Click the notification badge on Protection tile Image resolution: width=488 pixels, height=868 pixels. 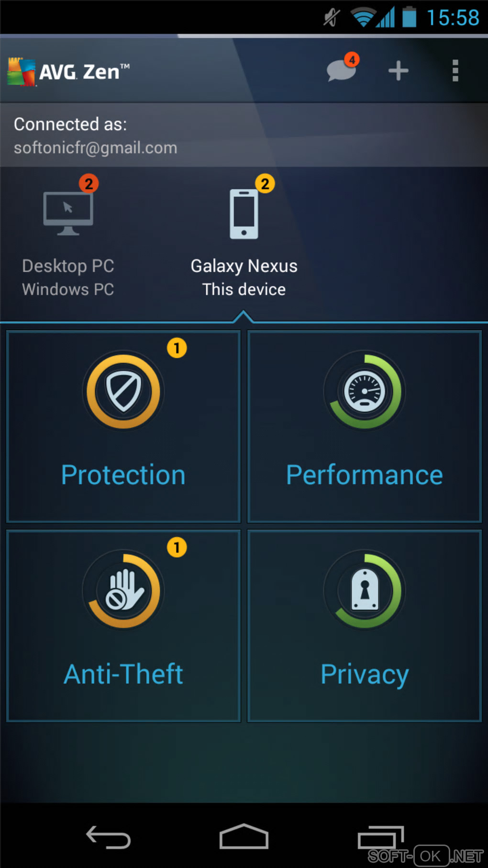tap(177, 348)
